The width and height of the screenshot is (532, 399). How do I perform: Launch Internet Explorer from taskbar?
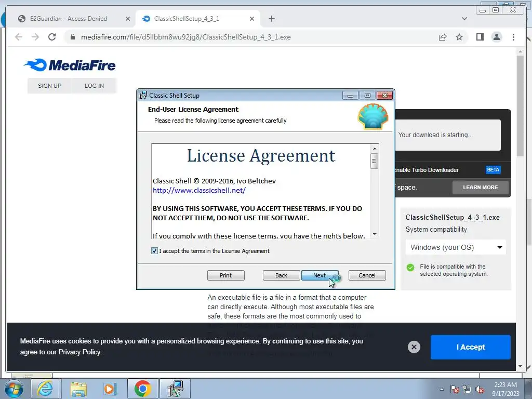coord(45,389)
